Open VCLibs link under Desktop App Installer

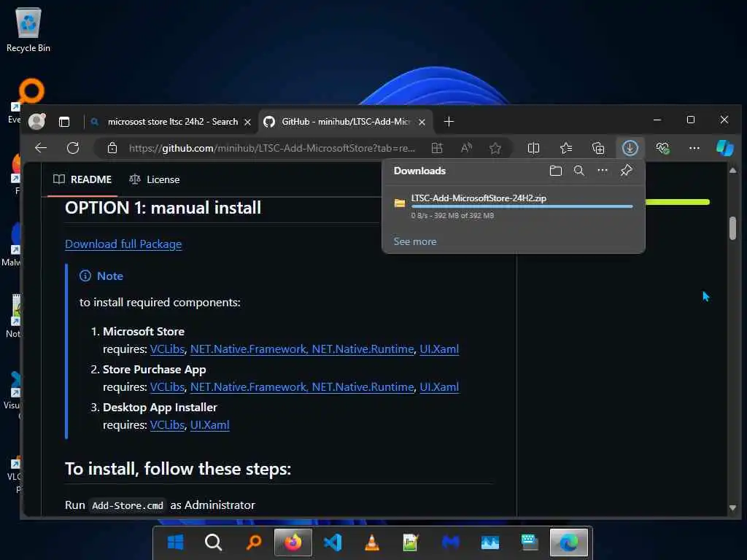coord(167,425)
